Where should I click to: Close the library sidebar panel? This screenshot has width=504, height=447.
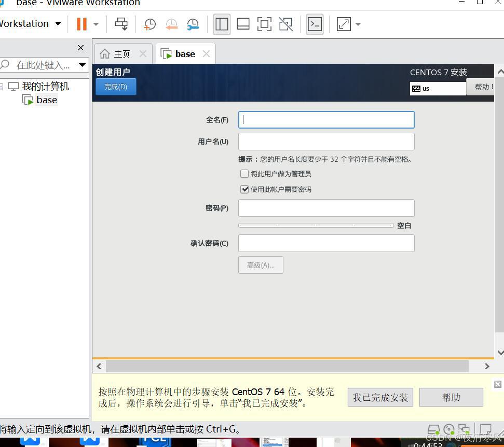pos(80,48)
